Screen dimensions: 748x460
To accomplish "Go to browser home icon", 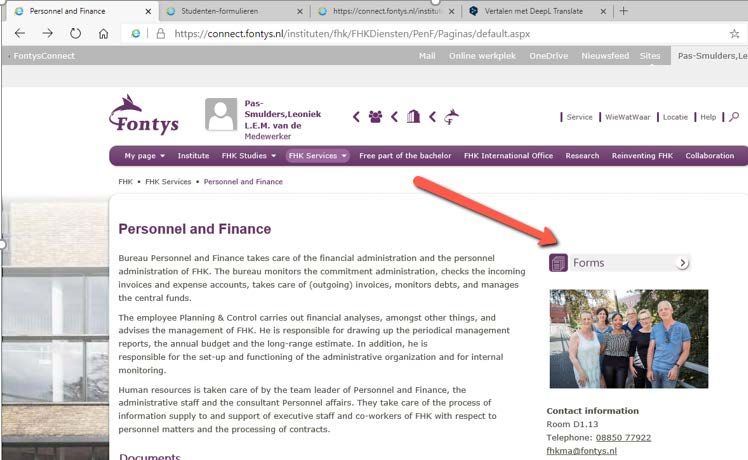I will point(103,33).
